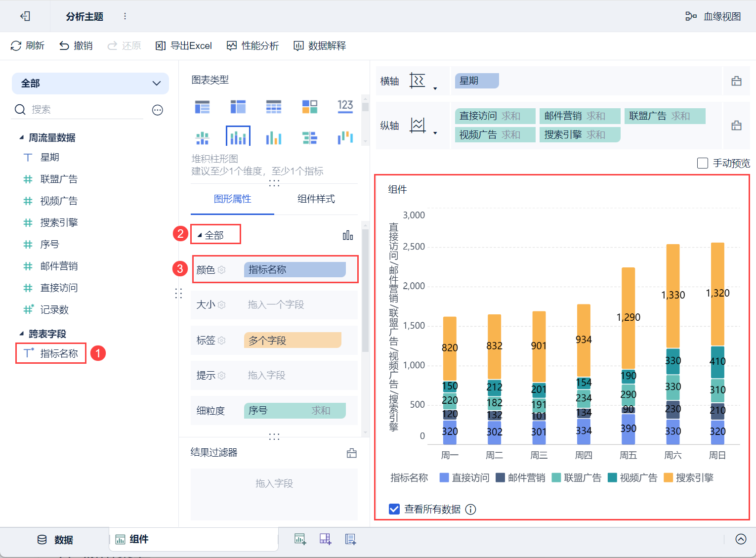This screenshot has width=756, height=558.
Task: Click the 邮件营销 求和 pill on 纵轴
Action: pos(580,116)
